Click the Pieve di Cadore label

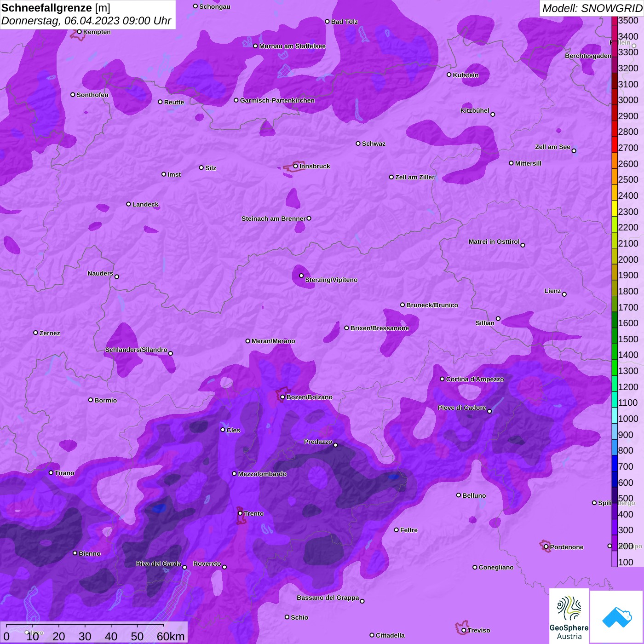[x=462, y=408]
